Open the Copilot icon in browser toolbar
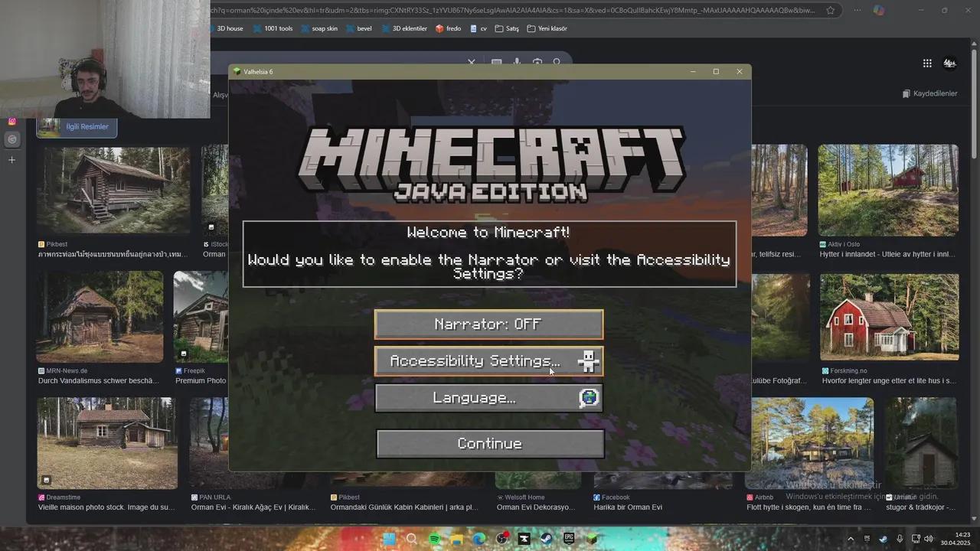The image size is (980, 551). click(879, 11)
